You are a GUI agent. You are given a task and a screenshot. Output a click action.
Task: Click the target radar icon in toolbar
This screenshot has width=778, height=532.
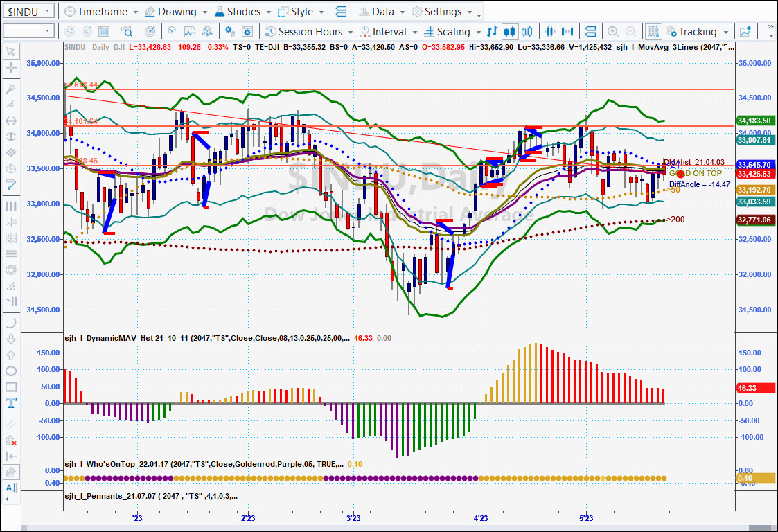tap(150, 32)
